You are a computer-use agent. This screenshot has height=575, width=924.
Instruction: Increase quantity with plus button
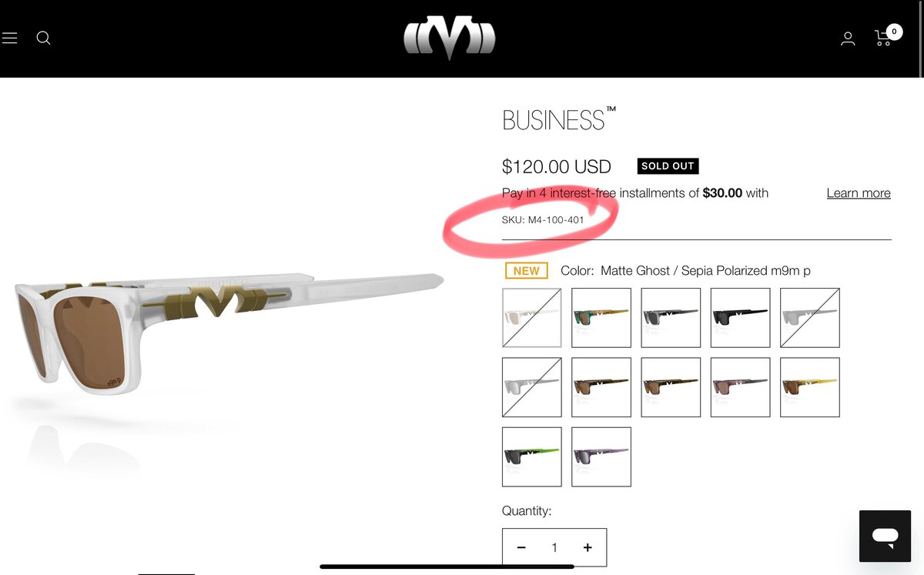tap(588, 547)
